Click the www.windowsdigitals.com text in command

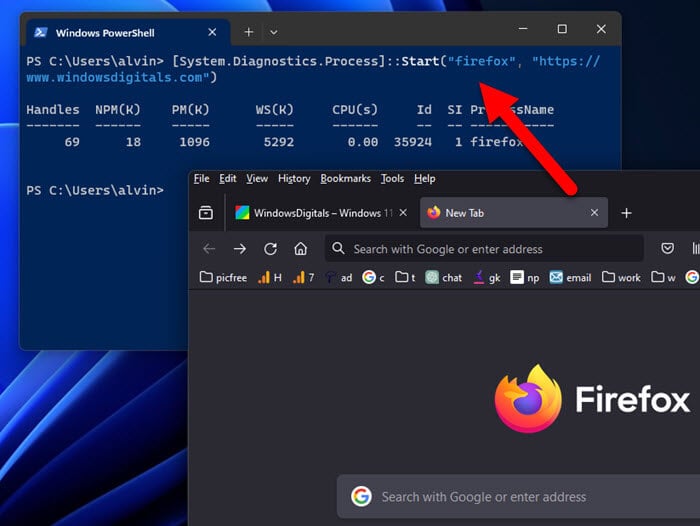(117, 77)
